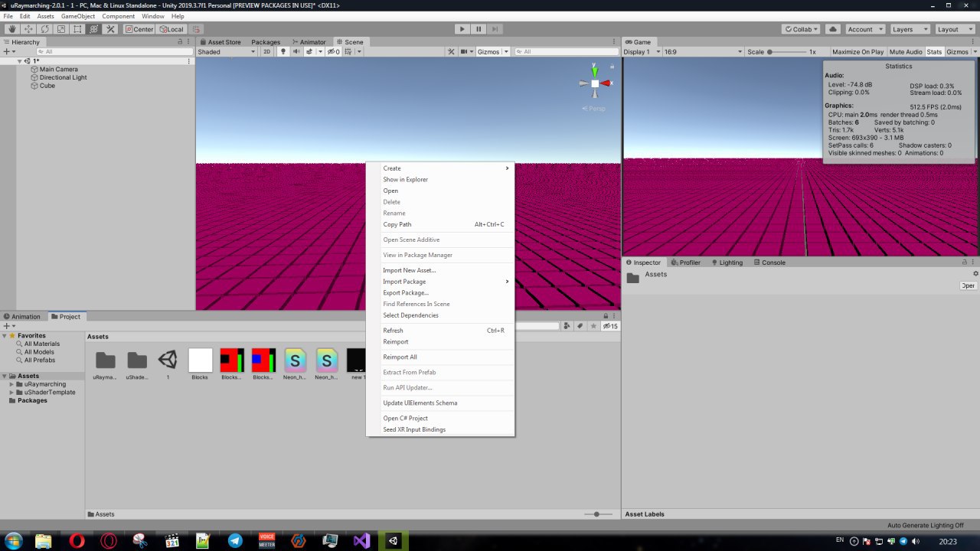Click the Pause button
The image size is (980, 551).
click(x=479, y=29)
